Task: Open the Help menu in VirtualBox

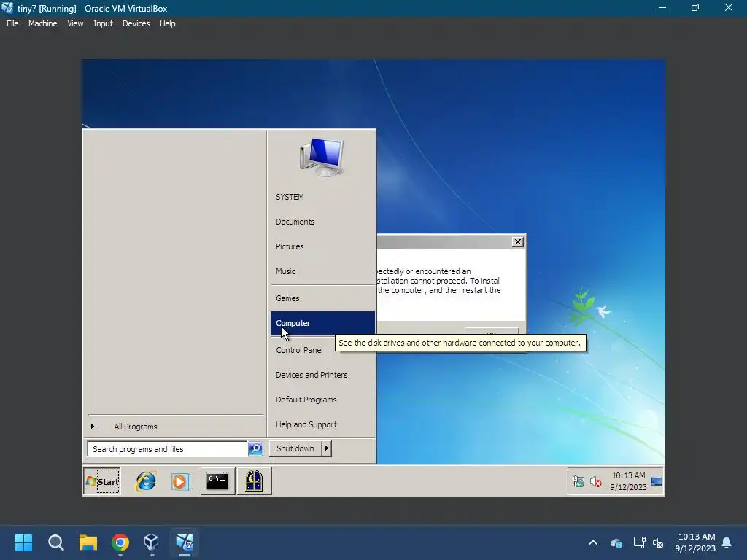Action: click(167, 23)
